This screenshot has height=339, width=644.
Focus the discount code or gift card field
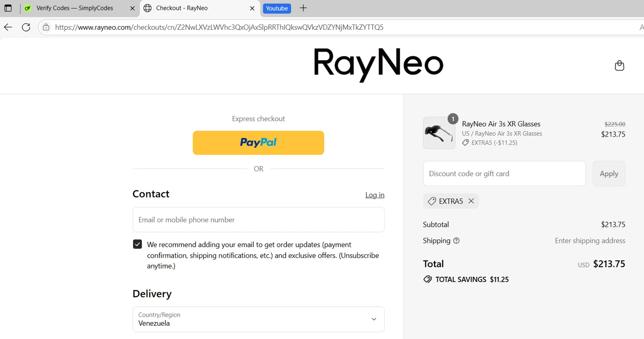coord(504,174)
